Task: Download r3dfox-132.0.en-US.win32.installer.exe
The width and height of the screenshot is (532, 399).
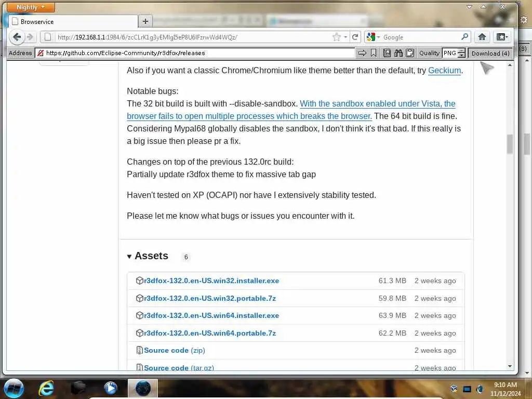Action: pos(211,281)
